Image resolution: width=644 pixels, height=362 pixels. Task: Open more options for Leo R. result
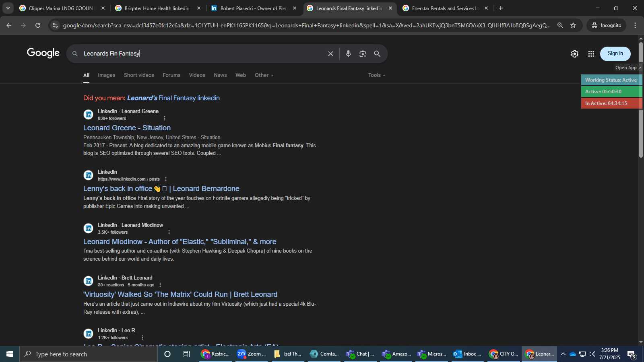click(x=142, y=337)
